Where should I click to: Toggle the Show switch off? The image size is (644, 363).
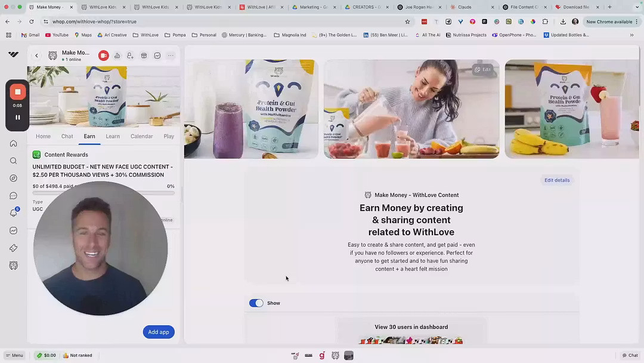(256, 303)
